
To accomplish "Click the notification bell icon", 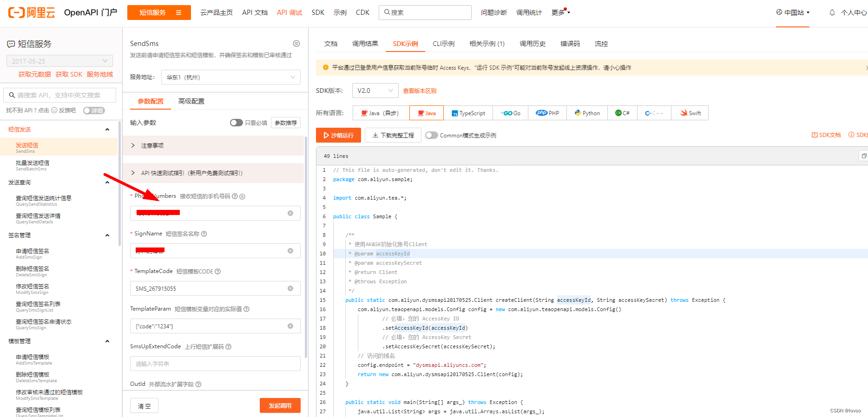I will point(832,13).
